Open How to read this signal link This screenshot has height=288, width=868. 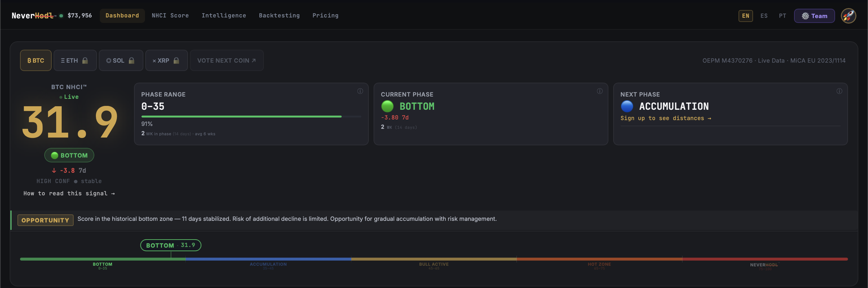pyautogui.click(x=69, y=193)
